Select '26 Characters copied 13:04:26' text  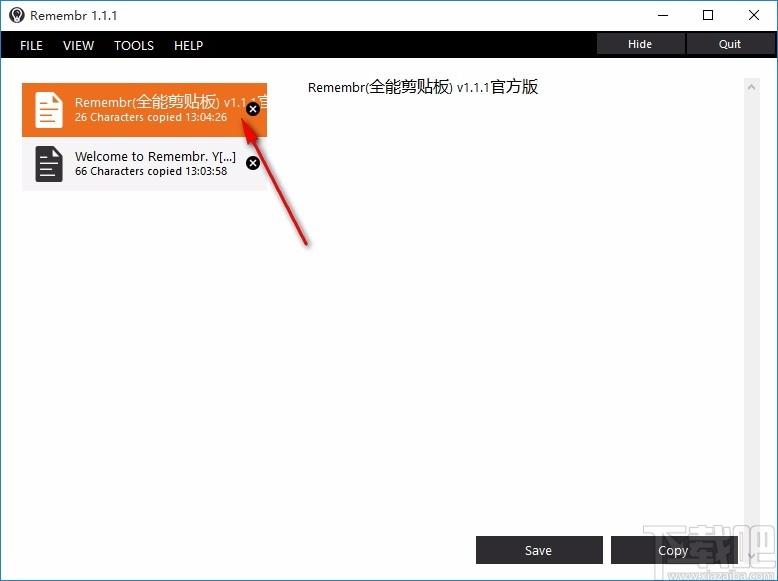coord(151,118)
